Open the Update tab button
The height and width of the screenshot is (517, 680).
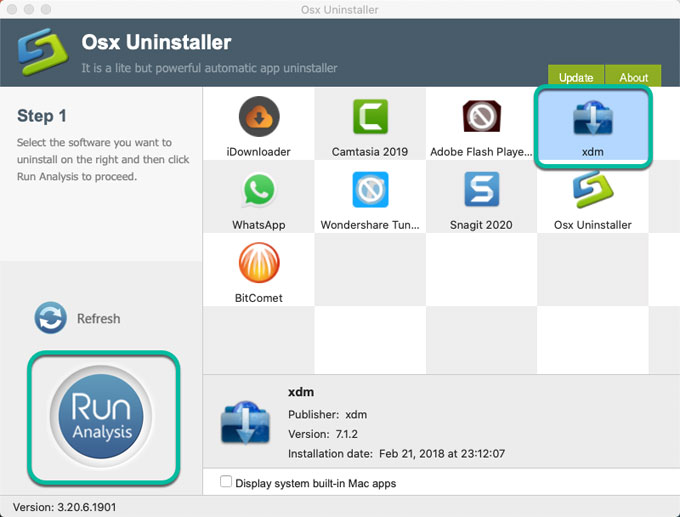(x=576, y=77)
